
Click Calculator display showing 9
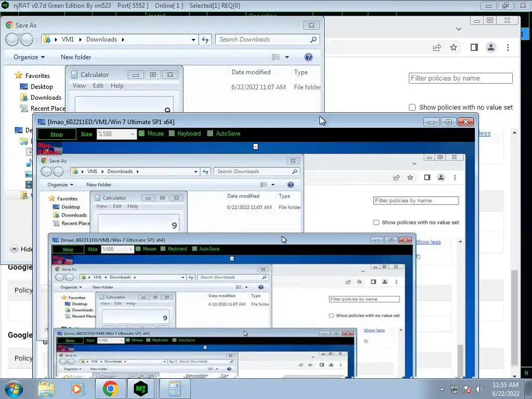(x=124, y=104)
